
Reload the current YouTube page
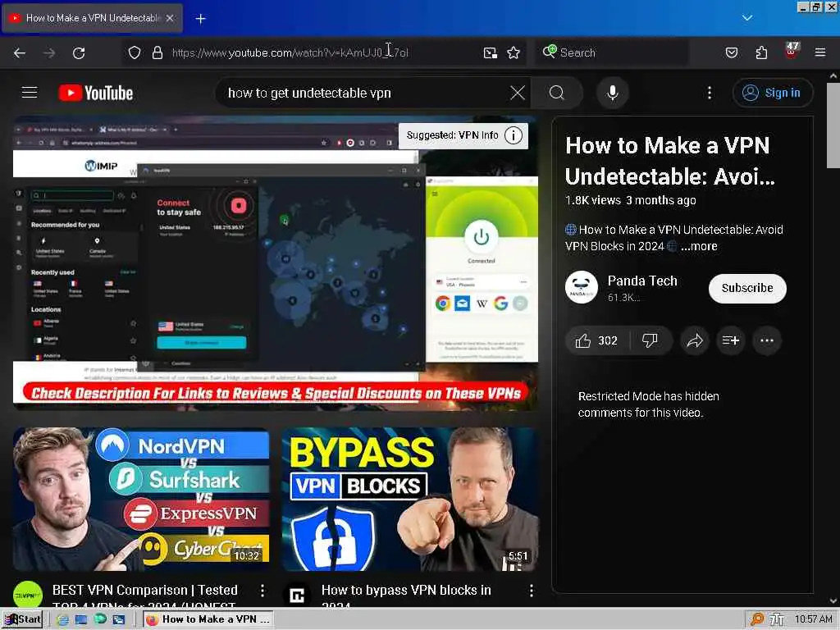pos(79,52)
